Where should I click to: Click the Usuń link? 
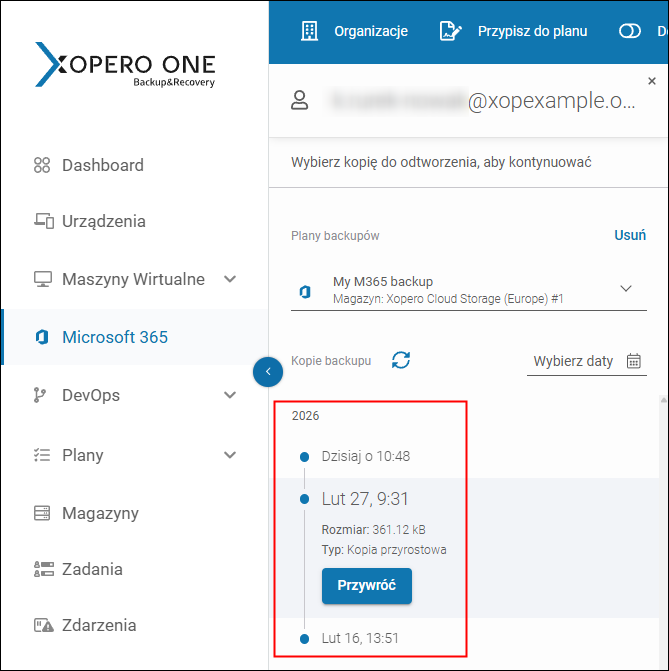click(x=630, y=235)
